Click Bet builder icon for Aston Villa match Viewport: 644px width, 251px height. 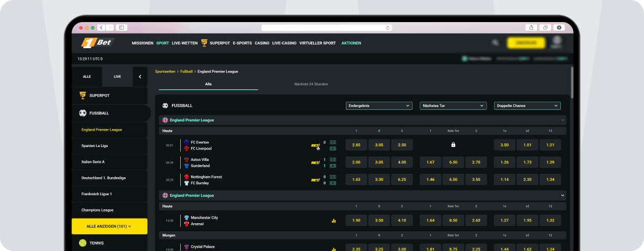[316, 163]
